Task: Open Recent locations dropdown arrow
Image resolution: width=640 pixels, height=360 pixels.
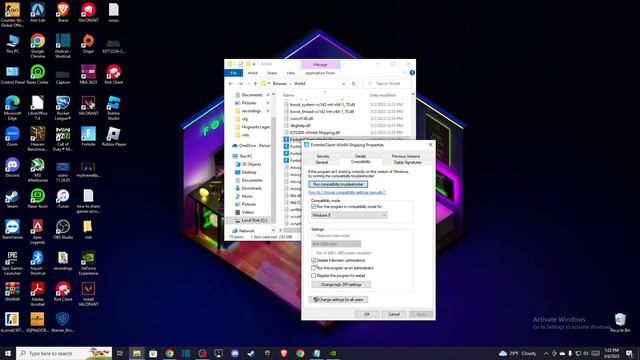Action: pyautogui.click(x=248, y=84)
